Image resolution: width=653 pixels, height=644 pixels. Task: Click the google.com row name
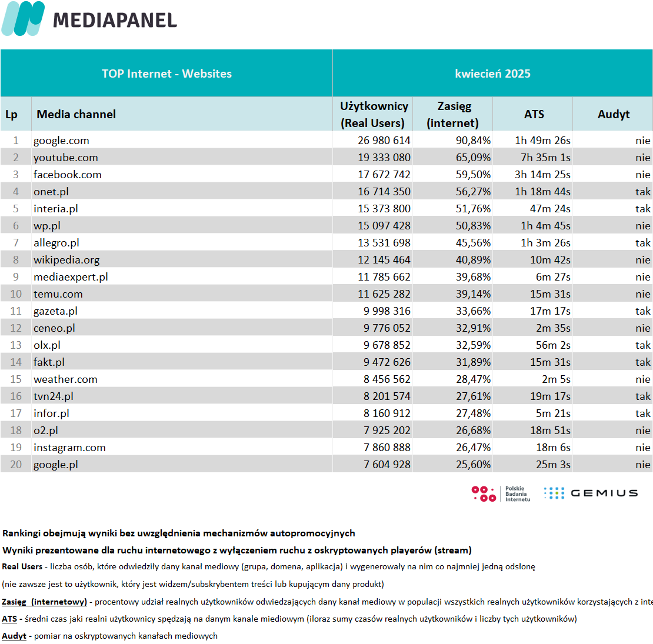click(61, 141)
